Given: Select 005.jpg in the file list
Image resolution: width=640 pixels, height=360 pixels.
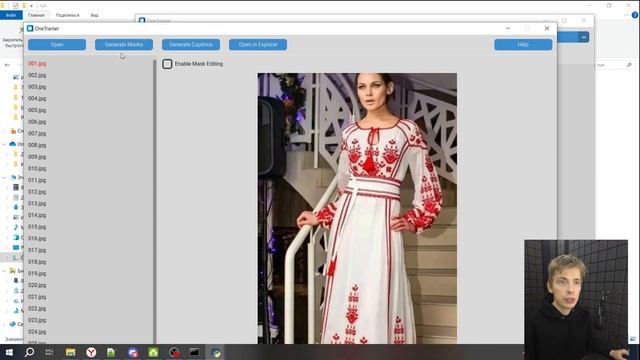Looking at the screenshot, I should pos(37,110).
